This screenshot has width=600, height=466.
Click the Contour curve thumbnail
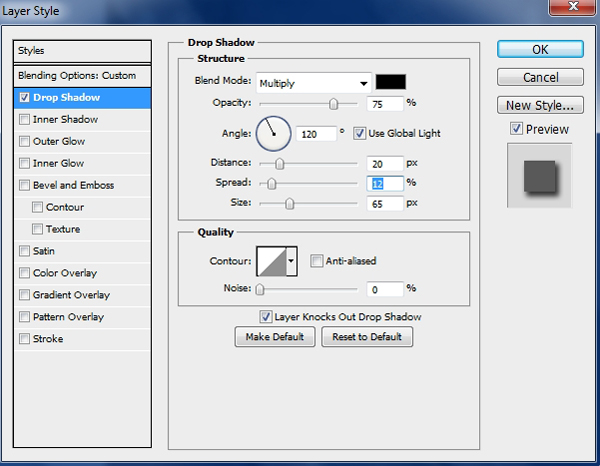point(271,262)
